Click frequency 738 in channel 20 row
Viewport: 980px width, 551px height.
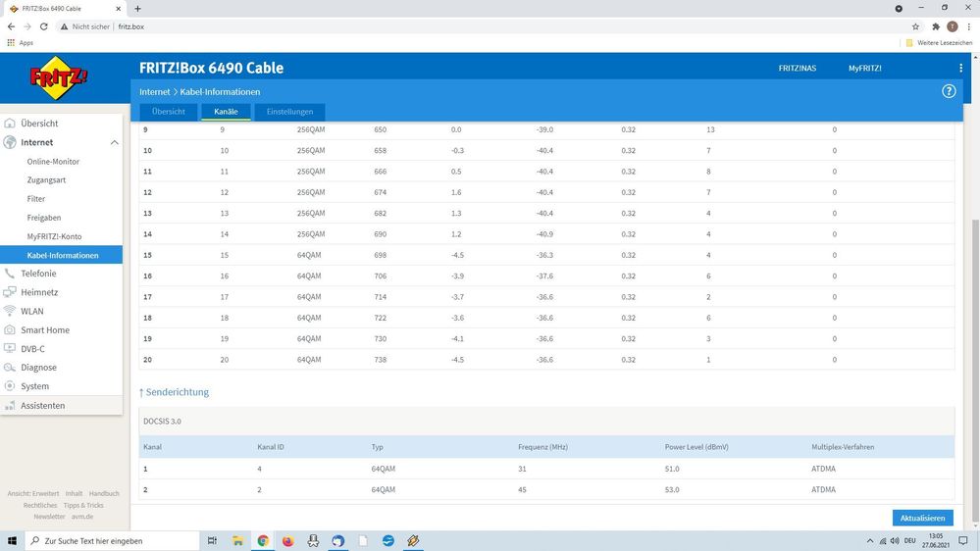coord(380,360)
